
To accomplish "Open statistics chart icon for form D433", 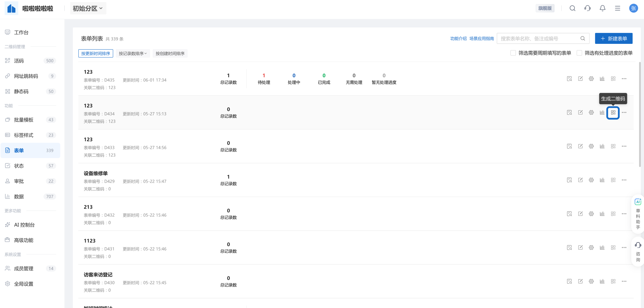I will (x=602, y=146).
